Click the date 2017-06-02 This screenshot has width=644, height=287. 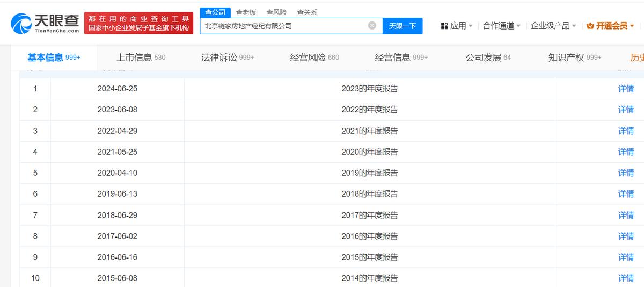[118, 236]
